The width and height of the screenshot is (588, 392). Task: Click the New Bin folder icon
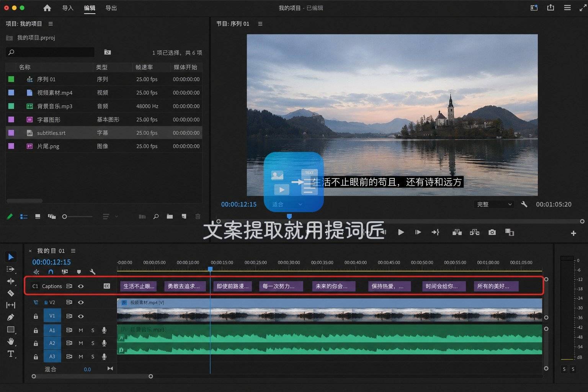(x=170, y=216)
